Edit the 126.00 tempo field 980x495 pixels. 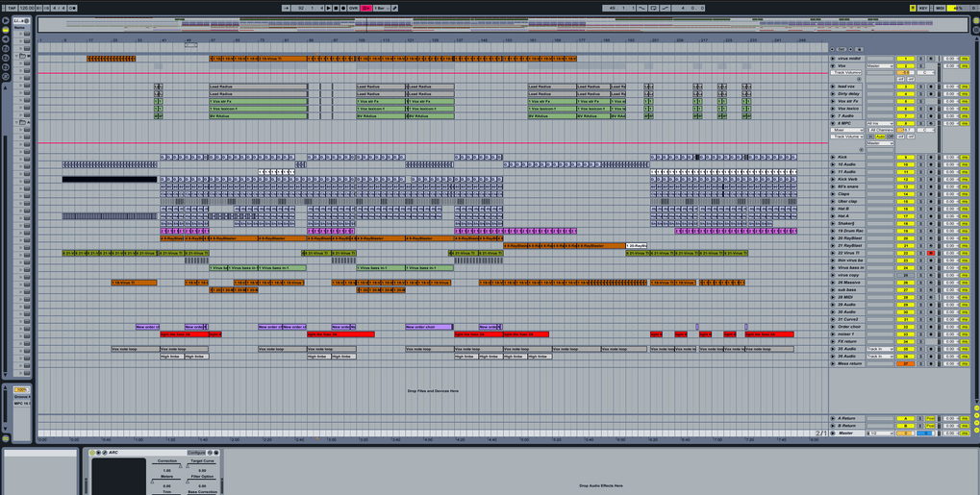[x=26, y=8]
